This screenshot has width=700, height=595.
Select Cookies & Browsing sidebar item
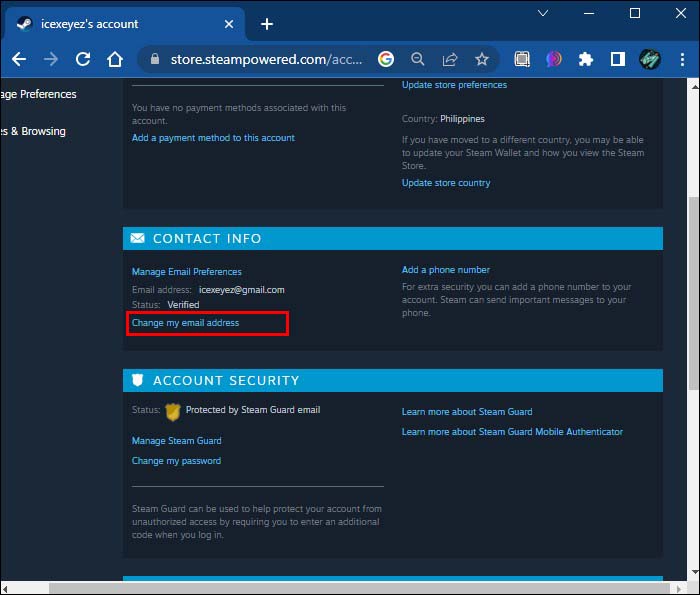coord(33,131)
